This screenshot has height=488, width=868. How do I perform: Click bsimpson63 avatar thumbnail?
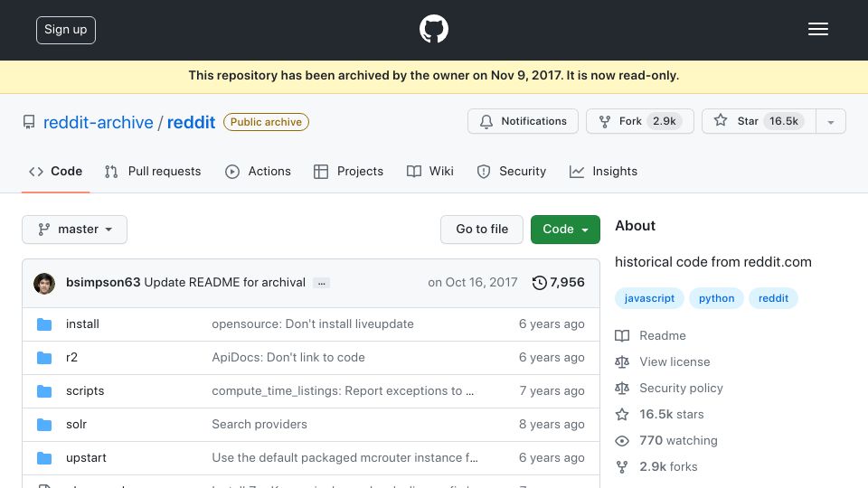(x=44, y=283)
